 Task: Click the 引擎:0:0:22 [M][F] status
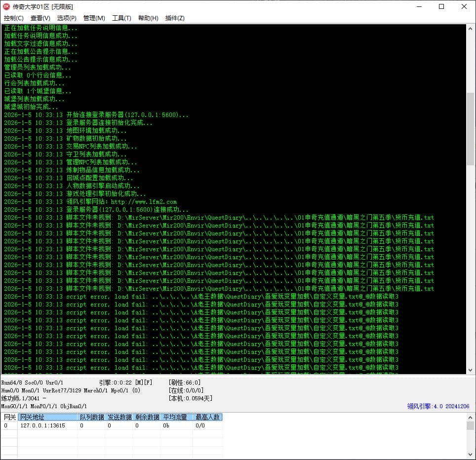126,383
